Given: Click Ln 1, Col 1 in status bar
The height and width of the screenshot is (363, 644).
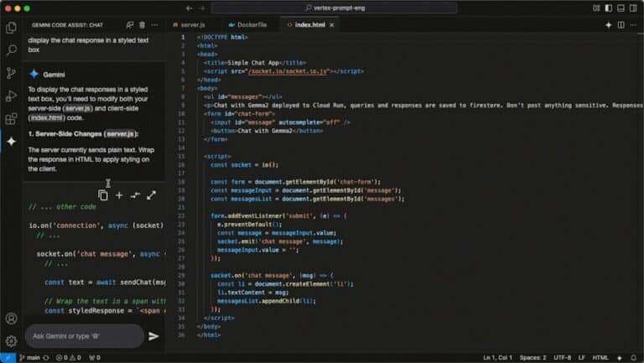Looking at the screenshot, I should click(x=497, y=358).
